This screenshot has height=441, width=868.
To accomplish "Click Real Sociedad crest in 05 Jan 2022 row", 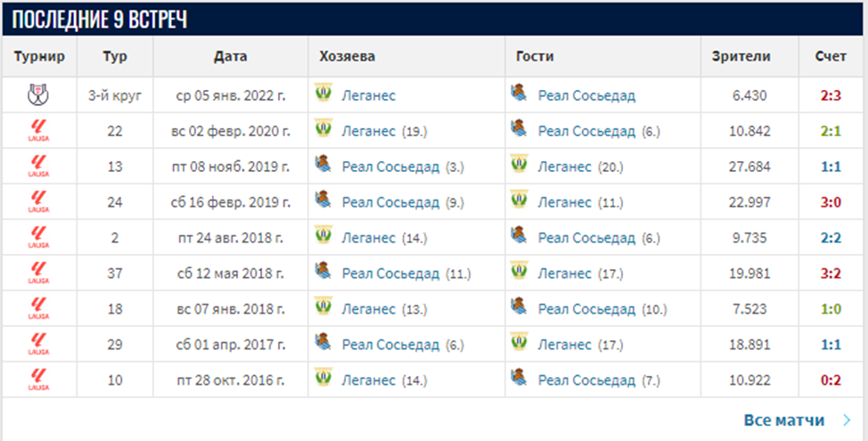I will 519,94.
